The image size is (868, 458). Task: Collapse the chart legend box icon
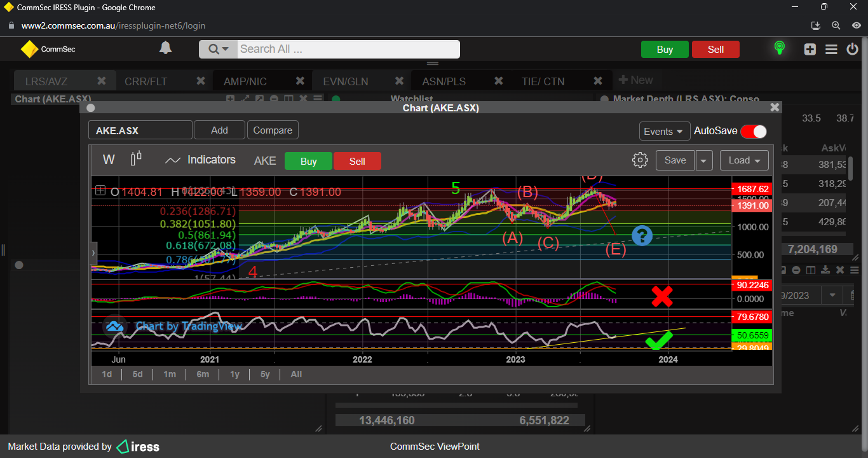tap(100, 190)
